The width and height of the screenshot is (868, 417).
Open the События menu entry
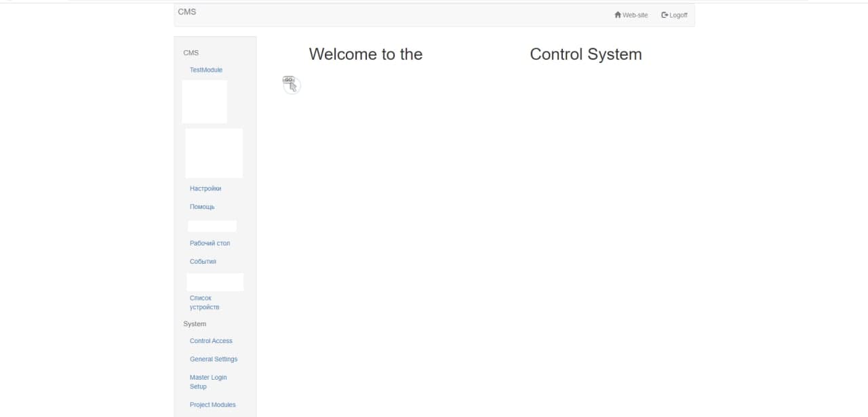click(203, 262)
